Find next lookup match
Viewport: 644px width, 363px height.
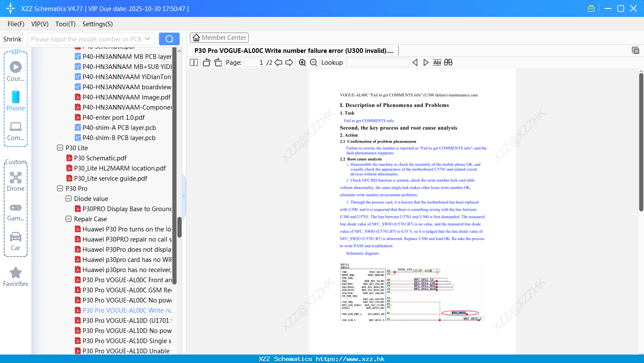(x=426, y=63)
